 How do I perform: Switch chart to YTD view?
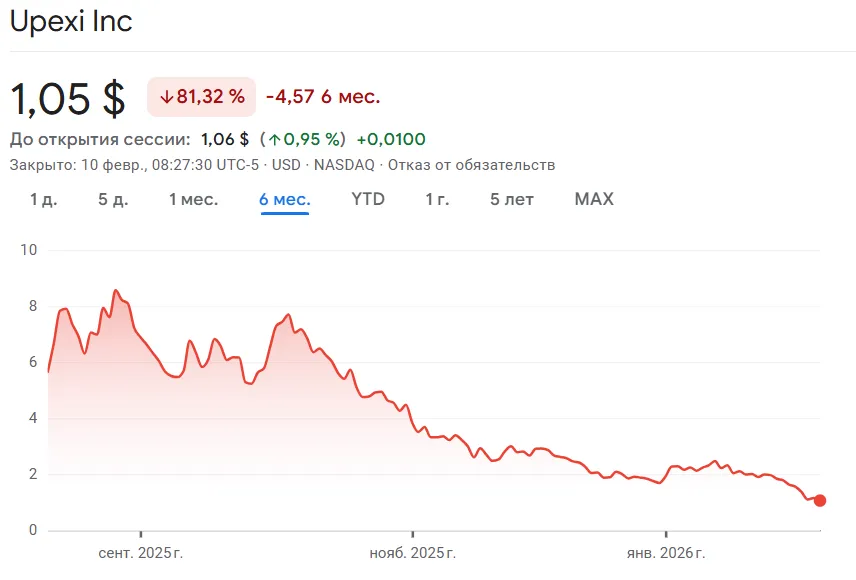pyautogui.click(x=368, y=199)
